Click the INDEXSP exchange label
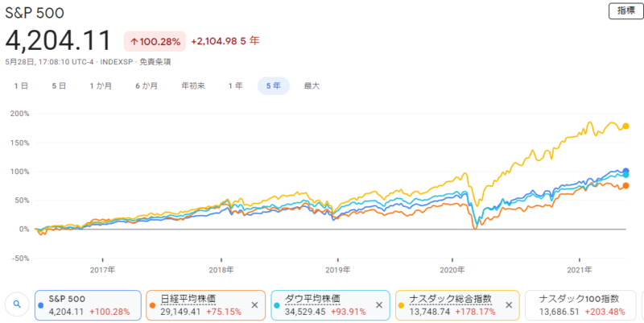The image size is (644, 323). [x=117, y=62]
